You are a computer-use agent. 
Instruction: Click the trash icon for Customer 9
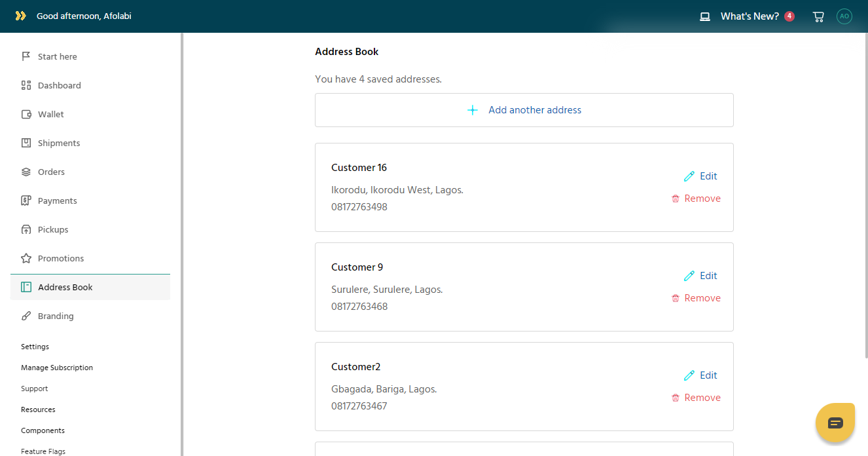[676, 298]
